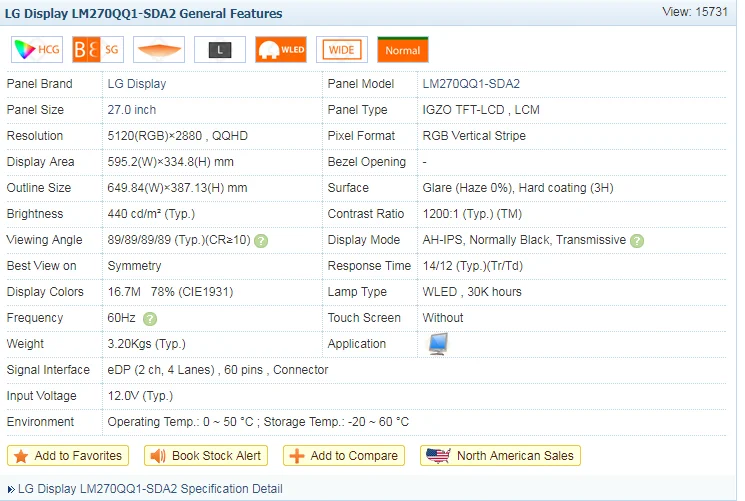Viewport: 745px width, 501px height.
Task: Click the View: 15731 counter text
Action: (x=695, y=12)
